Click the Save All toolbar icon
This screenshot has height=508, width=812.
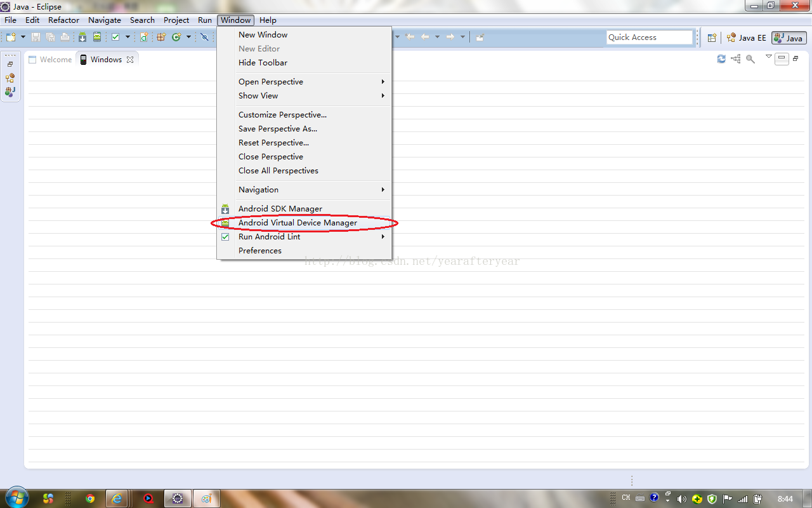(x=50, y=37)
